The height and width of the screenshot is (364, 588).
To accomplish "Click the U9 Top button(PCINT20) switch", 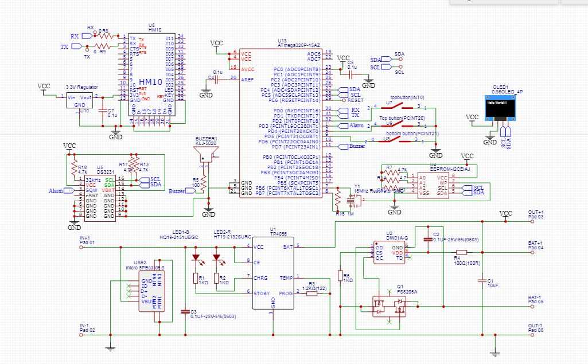I will pyautogui.click(x=398, y=125).
